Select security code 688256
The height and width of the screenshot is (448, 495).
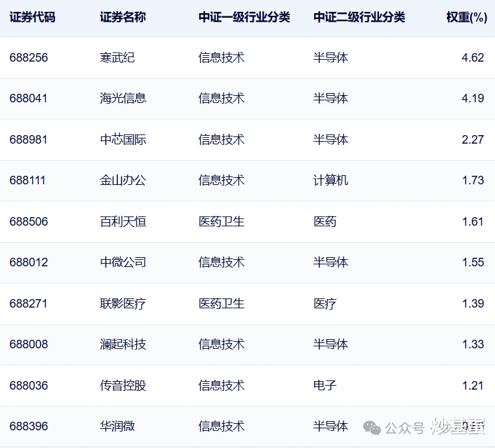(x=29, y=58)
